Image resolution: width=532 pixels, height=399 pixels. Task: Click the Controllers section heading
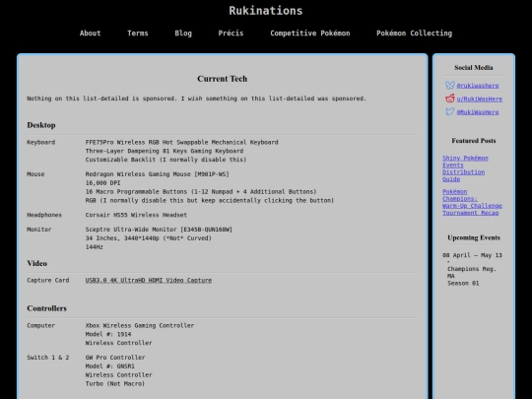tap(47, 308)
